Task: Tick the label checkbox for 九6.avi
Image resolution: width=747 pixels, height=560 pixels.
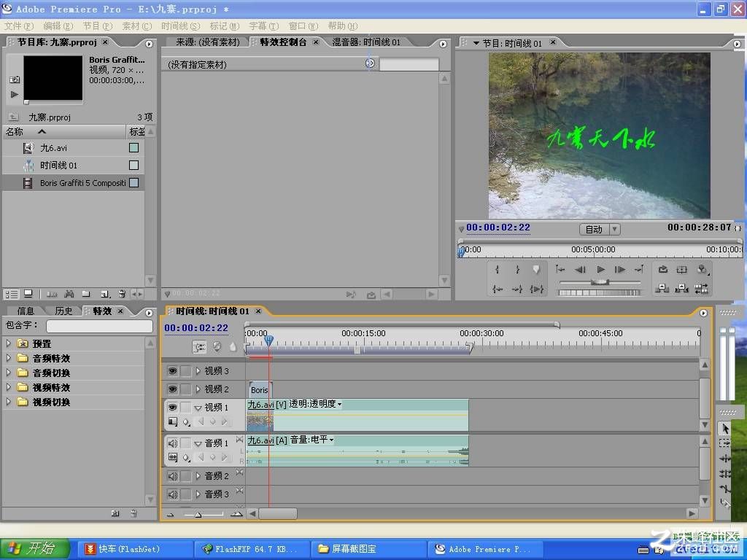Action: pos(134,147)
